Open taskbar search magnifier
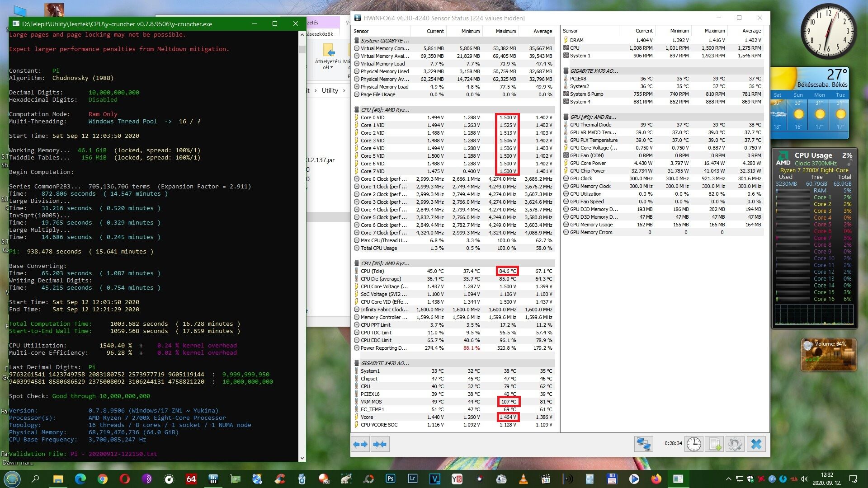The height and width of the screenshot is (488, 868). click(x=36, y=479)
